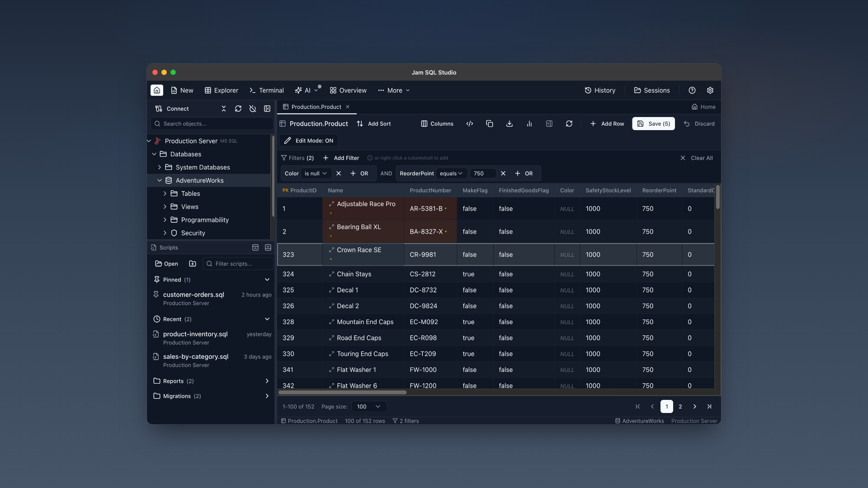Toggle the right side panel
The width and height of the screenshot is (868, 488).
pos(549,123)
